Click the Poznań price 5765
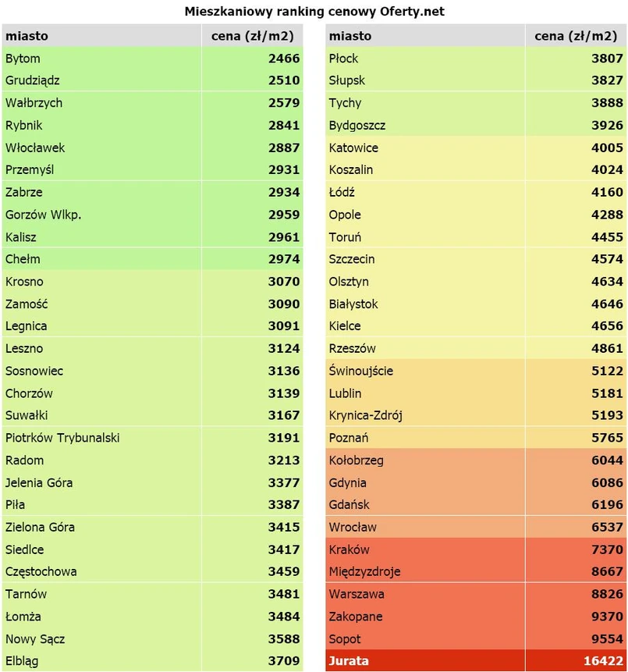This screenshot has height=672, width=628. point(607,438)
